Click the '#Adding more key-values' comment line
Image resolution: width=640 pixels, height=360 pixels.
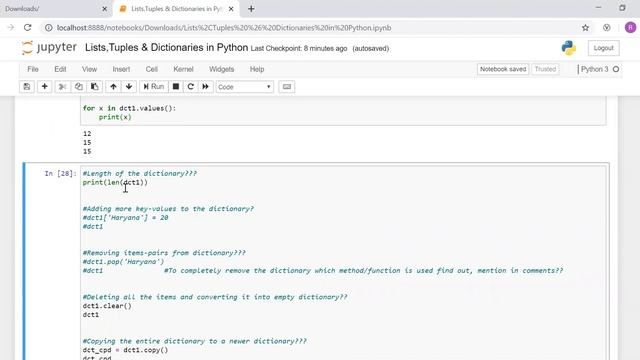point(168,209)
